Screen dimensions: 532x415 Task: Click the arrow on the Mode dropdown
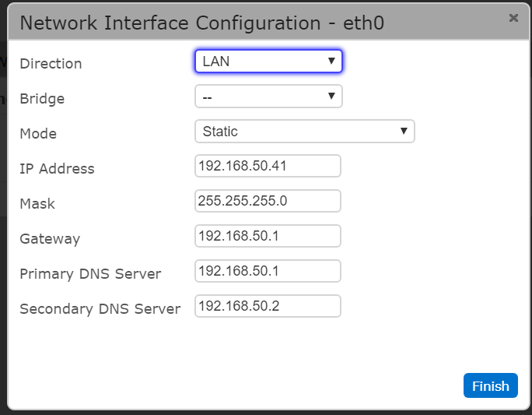point(404,132)
